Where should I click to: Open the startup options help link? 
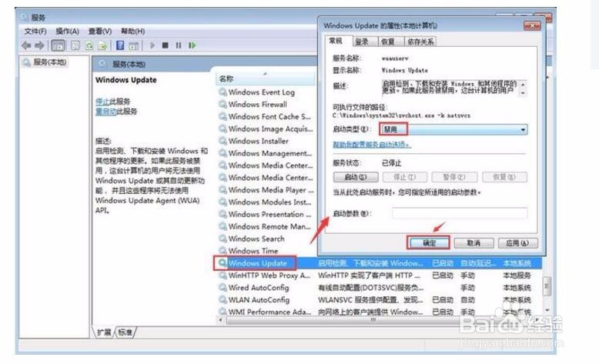pos(372,145)
